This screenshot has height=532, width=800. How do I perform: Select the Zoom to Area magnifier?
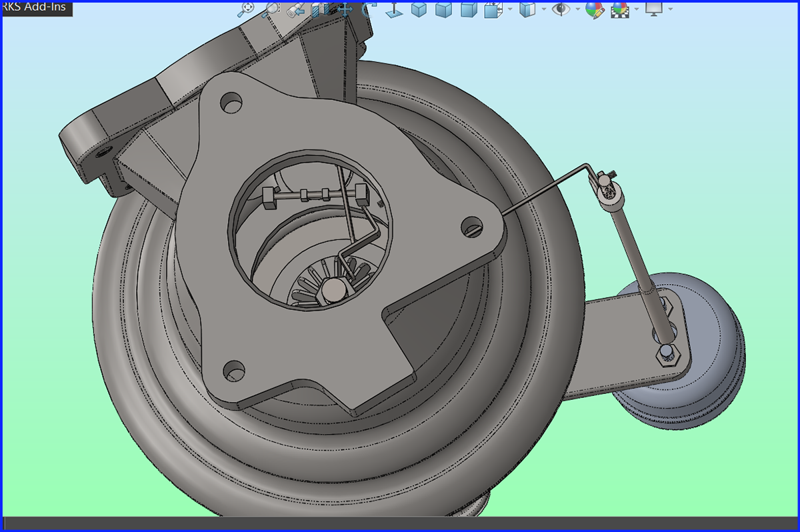click(271, 9)
